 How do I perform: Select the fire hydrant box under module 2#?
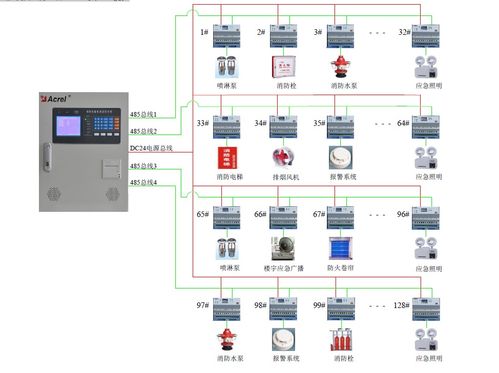click(284, 67)
